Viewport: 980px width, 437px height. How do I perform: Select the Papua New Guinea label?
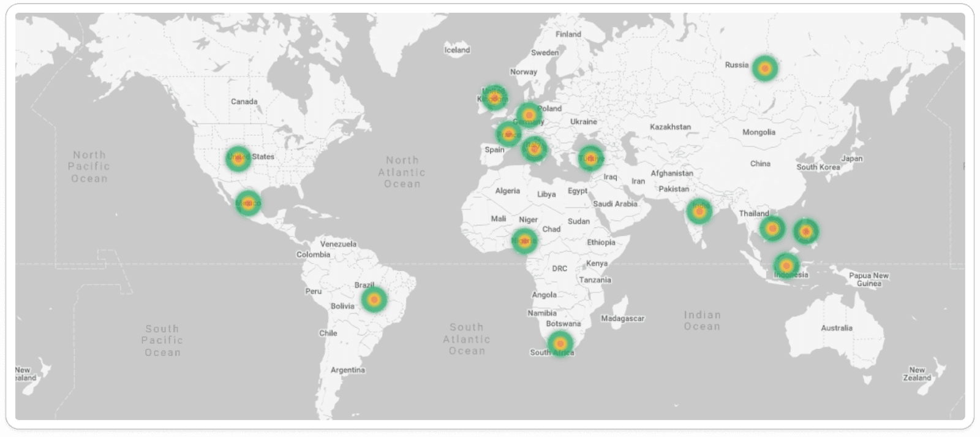(869, 279)
